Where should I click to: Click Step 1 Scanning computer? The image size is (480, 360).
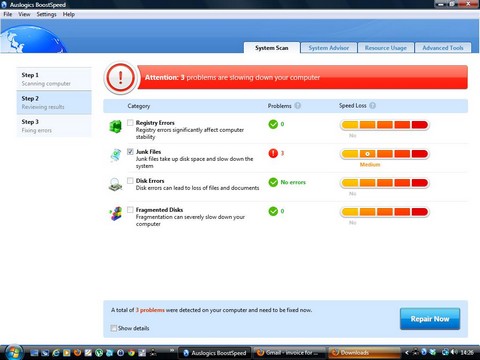click(x=54, y=79)
